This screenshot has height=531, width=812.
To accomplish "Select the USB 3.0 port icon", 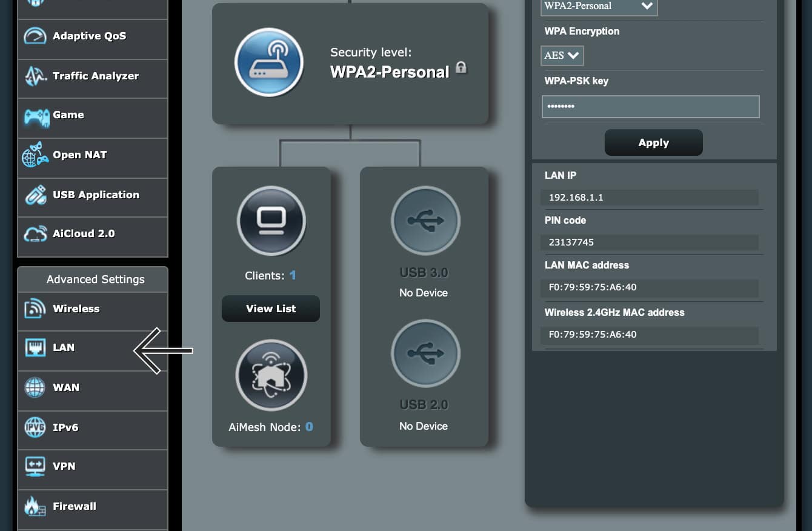I will [x=425, y=221].
